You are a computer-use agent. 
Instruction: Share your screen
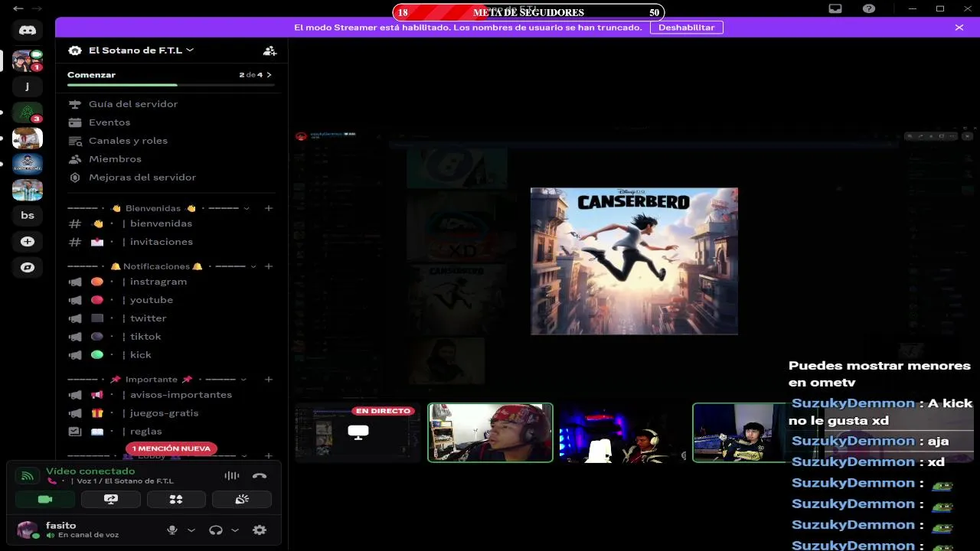111,500
